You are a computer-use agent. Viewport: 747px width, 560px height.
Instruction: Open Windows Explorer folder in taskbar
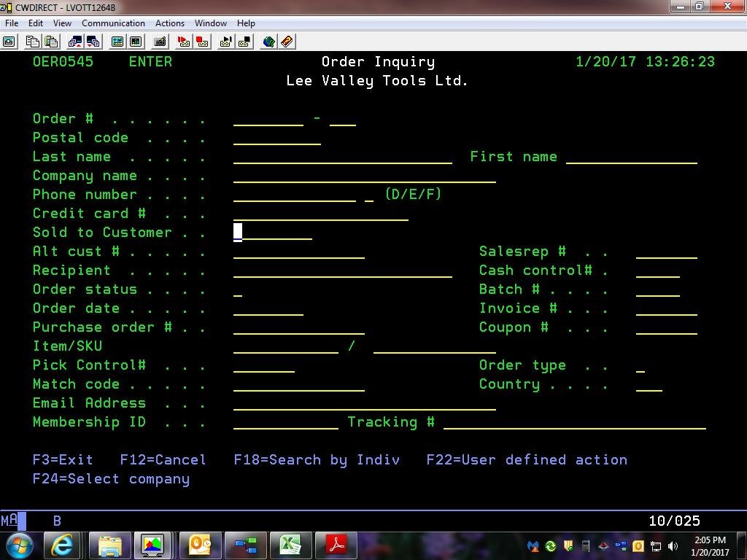pyautogui.click(x=110, y=545)
